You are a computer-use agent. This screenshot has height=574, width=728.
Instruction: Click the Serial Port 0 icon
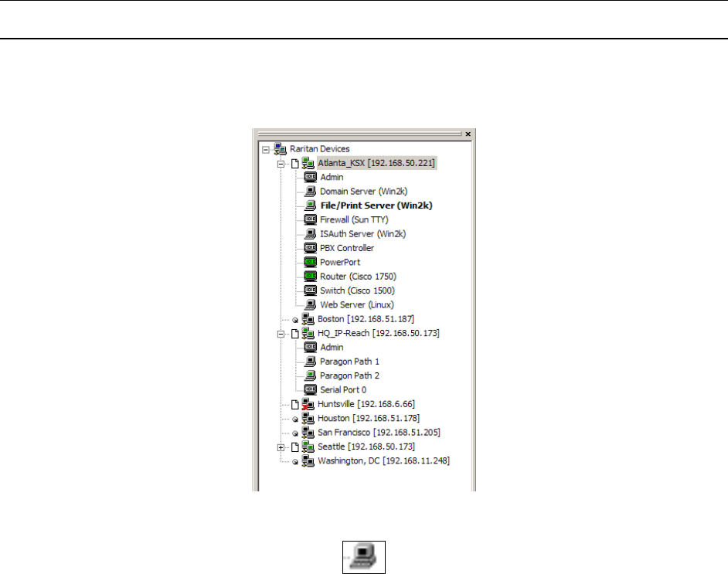tap(310, 390)
